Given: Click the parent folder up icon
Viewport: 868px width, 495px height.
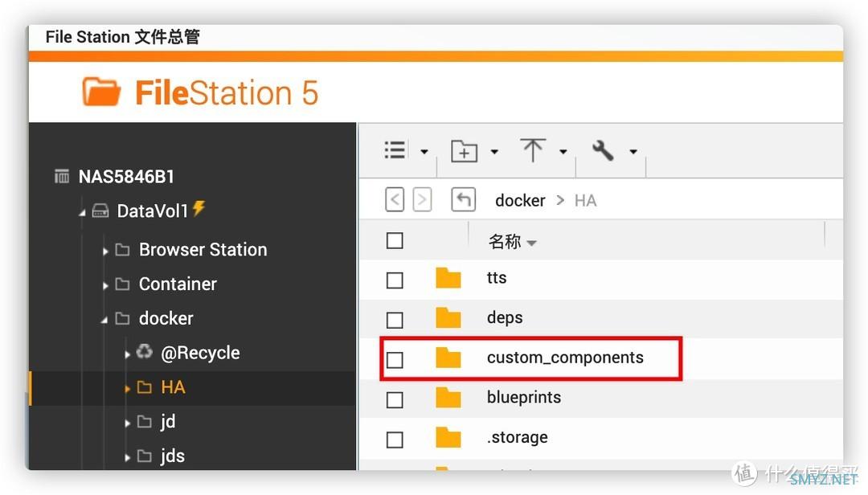Looking at the screenshot, I should [x=464, y=200].
